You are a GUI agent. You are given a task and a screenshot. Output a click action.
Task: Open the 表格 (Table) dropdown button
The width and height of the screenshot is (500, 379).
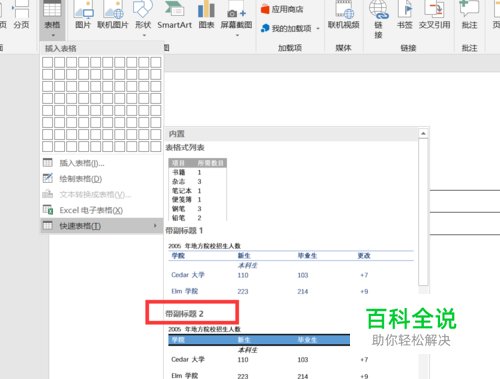pos(53,19)
